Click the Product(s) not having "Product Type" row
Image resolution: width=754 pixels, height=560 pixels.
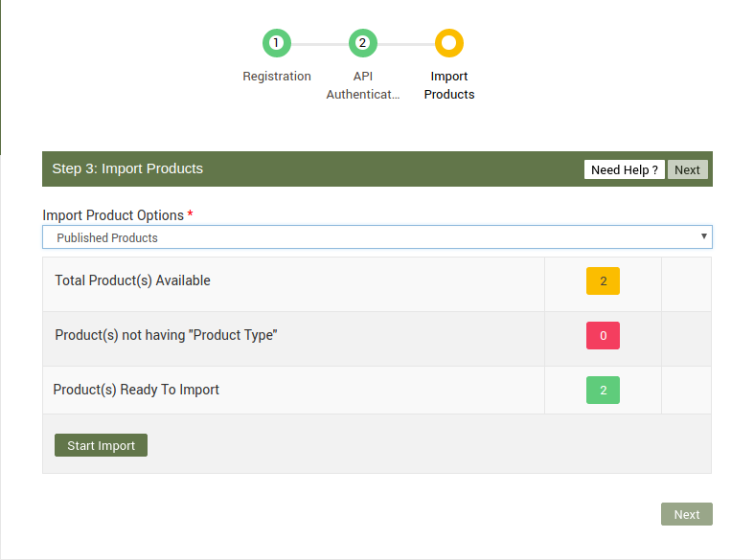pyautogui.click(x=166, y=335)
